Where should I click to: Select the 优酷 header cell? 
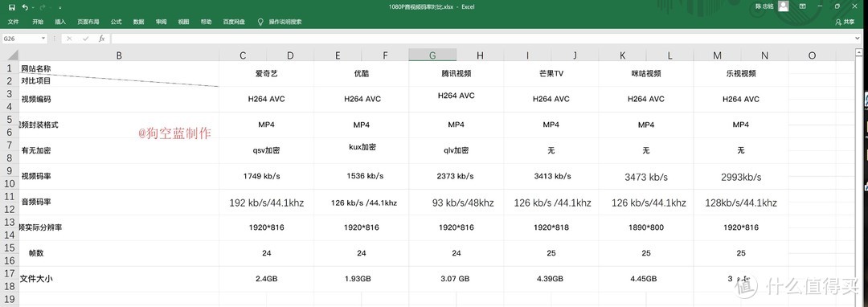362,74
